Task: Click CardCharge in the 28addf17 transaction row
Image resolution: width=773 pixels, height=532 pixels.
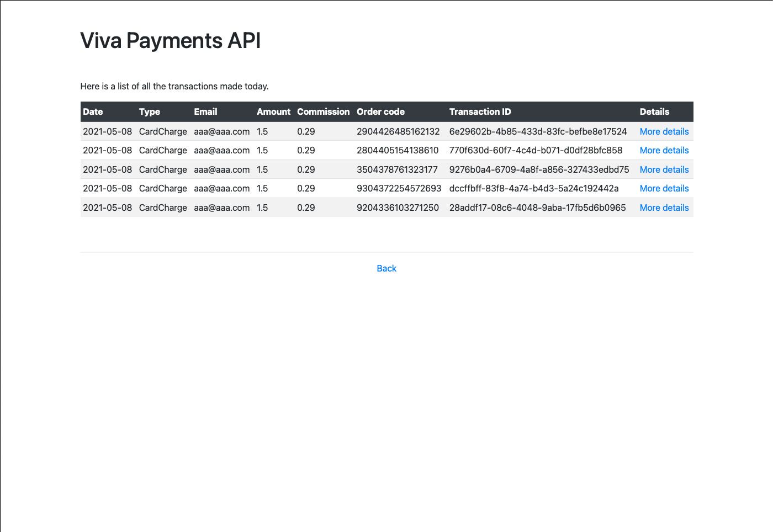Action: 163,208
